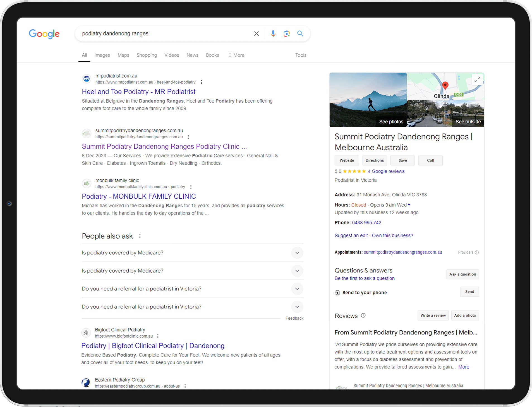Click the phone number 0488 995 742

pos(366,223)
